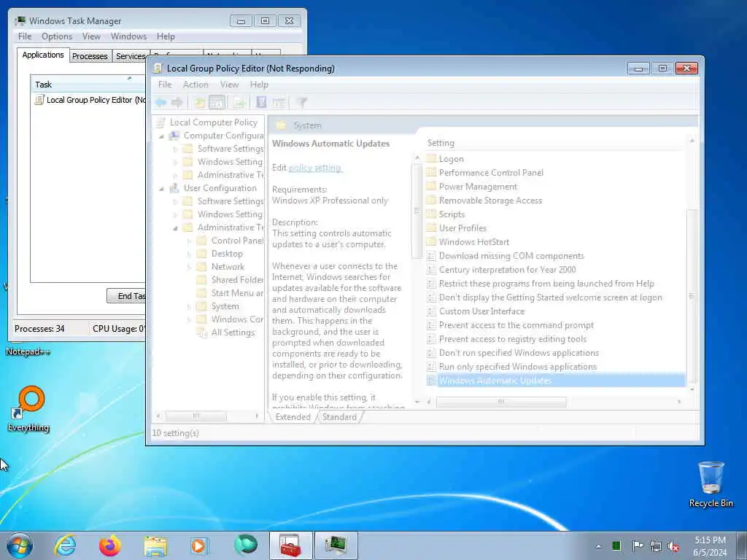Image resolution: width=747 pixels, height=560 pixels.
Task: Switch to the Extended view tab
Action: (293, 417)
